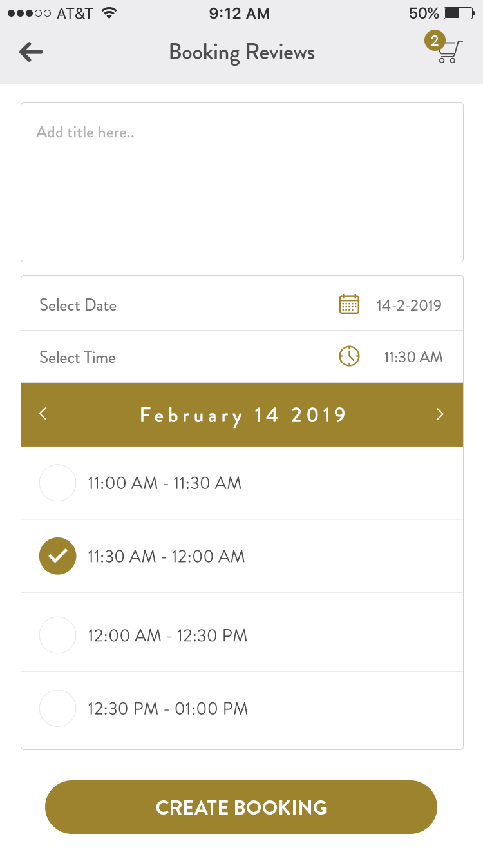This screenshot has height=868, width=483.
Task: Tap the back arrow icon
Action: pyautogui.click(x=31, y=52)
